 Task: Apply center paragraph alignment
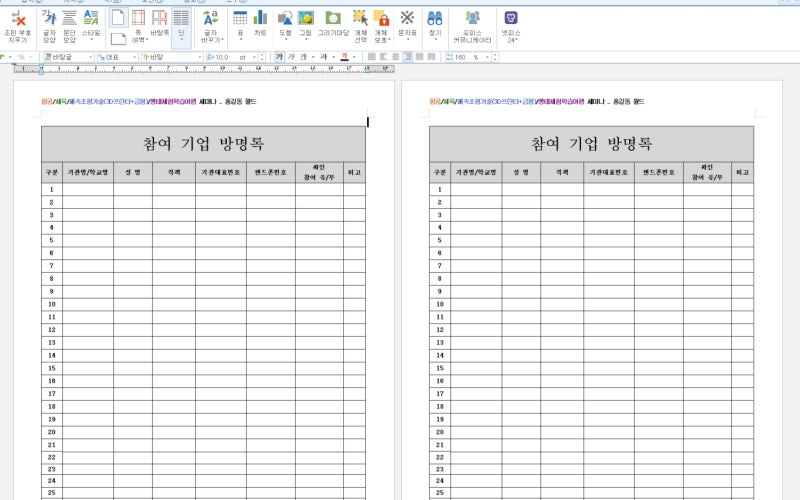click(x=395, y=57)
